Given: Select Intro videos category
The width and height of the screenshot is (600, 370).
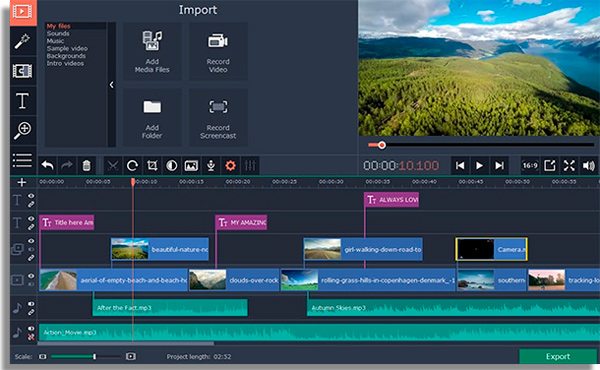Looking at the screenshot, I should coord(65,64).
